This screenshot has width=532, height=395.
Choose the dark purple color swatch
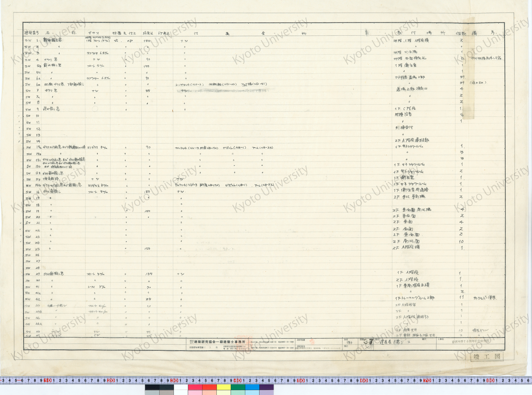coord(266,387)
